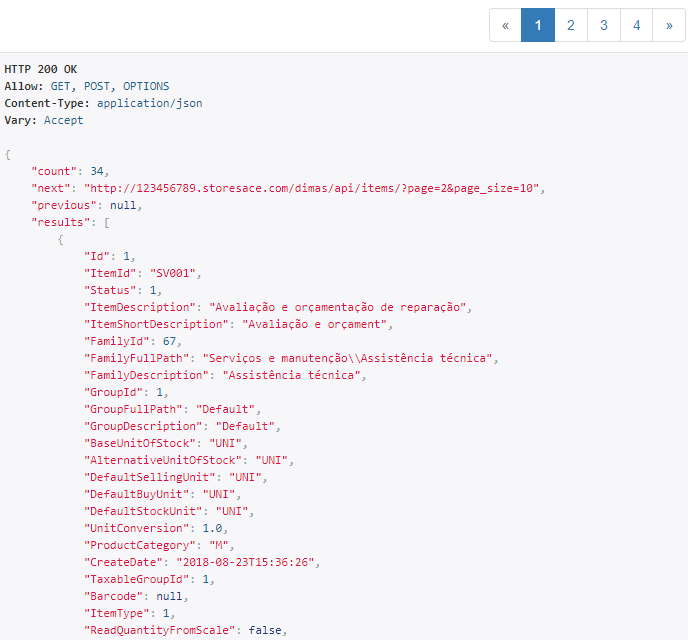Click the CreateDate timestamp value
688x642 pixels.
(x=245, y=563)
